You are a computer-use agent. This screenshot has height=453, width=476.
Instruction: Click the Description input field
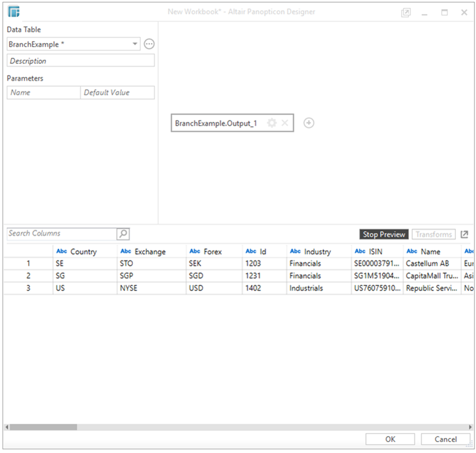click(x=81, y=61)
